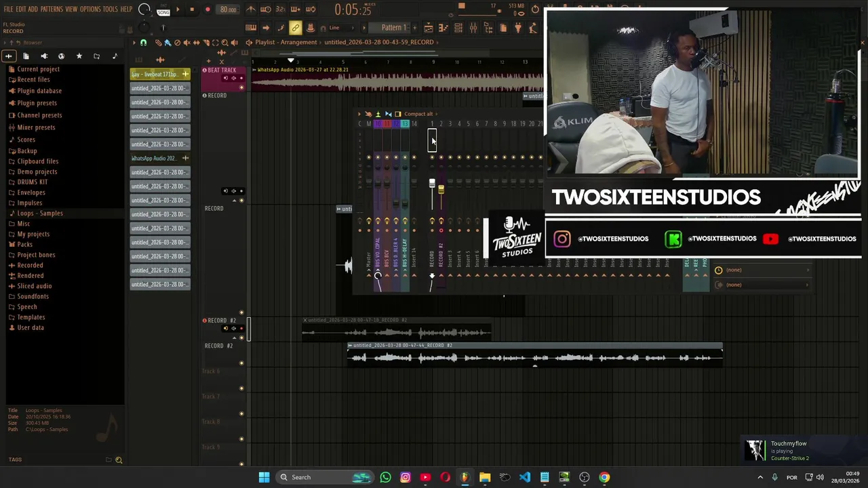Toggle the metronome icon in top toolbar
The height and width of the screenshot is (488, 868).
[251, 9]
